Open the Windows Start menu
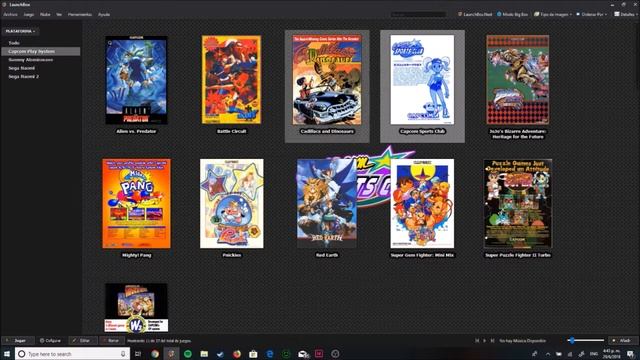This screenshot has height=360, width=640. [7, 353]
